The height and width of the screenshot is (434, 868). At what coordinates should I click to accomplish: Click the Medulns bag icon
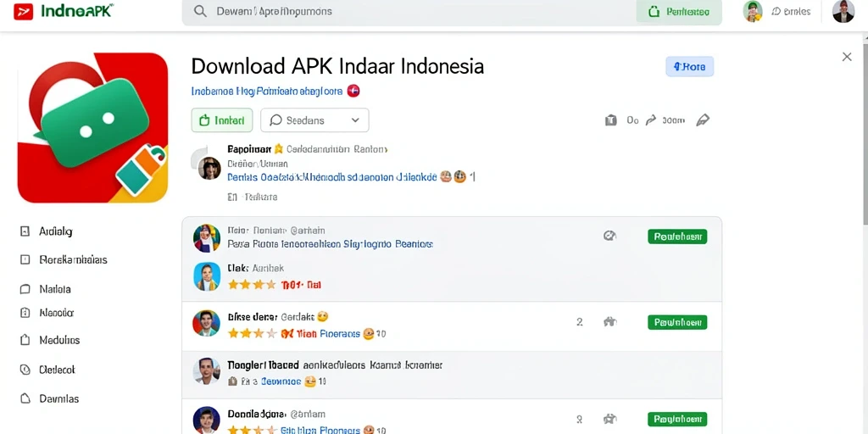pyautogui.click(x=25, y=341)
